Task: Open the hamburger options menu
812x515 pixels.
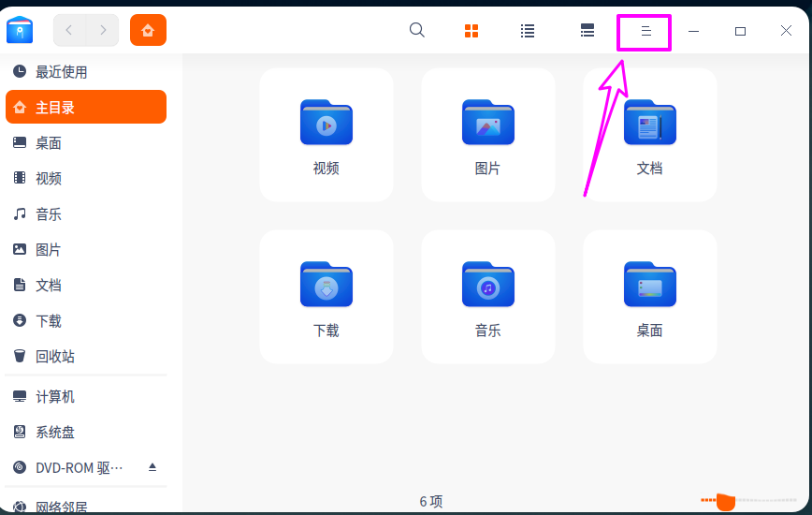Action: click(645, 31)
